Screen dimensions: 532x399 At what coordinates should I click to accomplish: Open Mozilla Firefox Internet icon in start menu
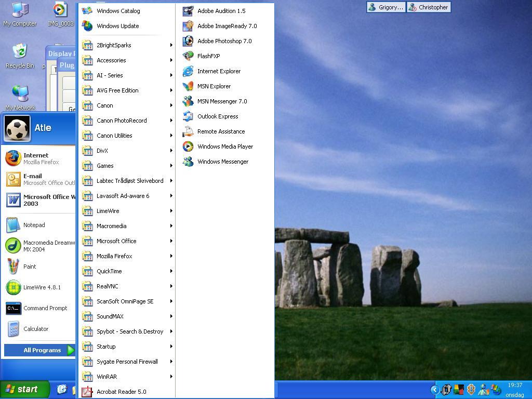point(13,158)
